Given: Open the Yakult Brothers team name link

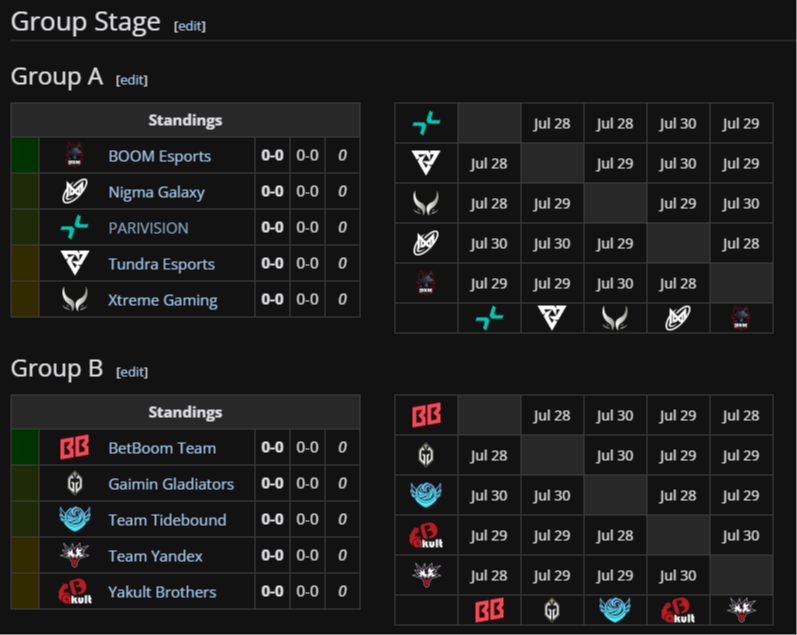Looking at the screenshot, I should 162,592.
